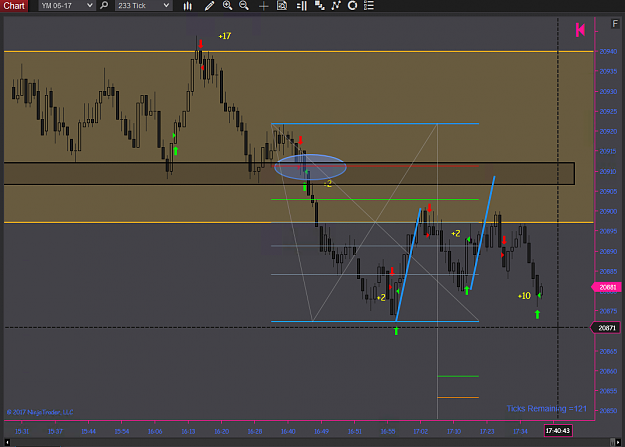Screen dimensions: 625x447
Task: Click the +17 profit label
Action: click(x=225, y=36)
